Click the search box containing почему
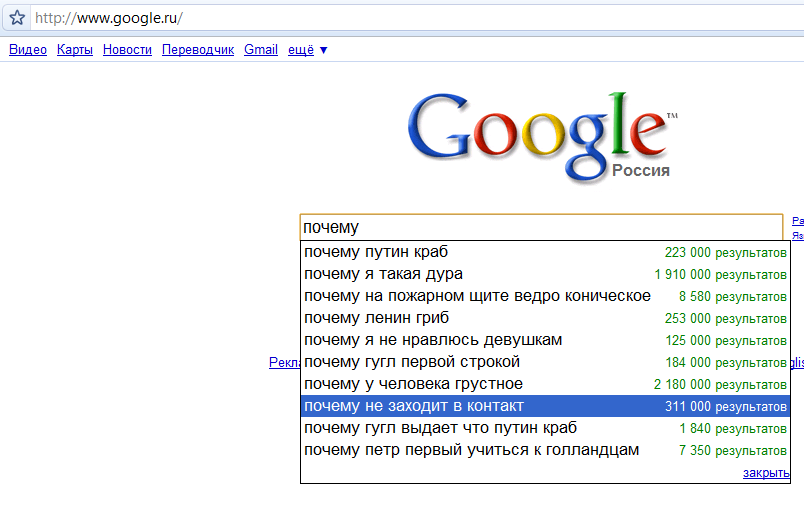Screen dimensions: 804x511 click(541, 227)
